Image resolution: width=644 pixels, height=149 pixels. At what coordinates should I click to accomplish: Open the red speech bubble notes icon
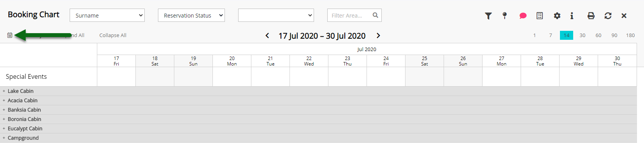pos(523,16)
